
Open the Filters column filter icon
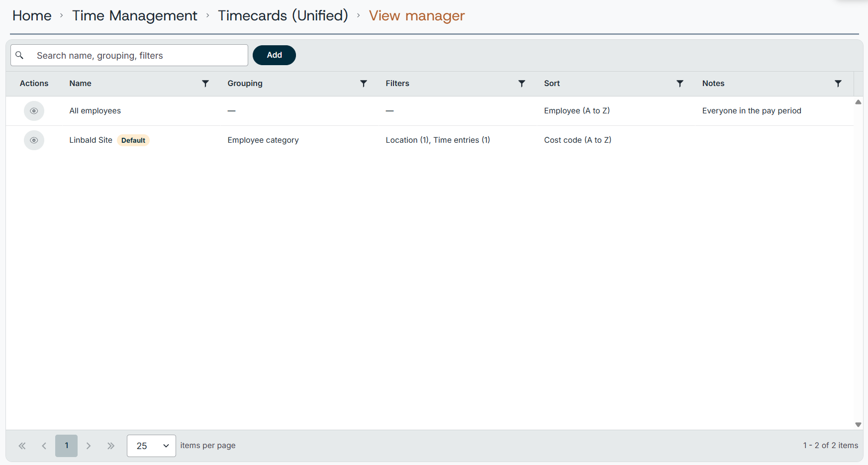click(x=522, y=84)
